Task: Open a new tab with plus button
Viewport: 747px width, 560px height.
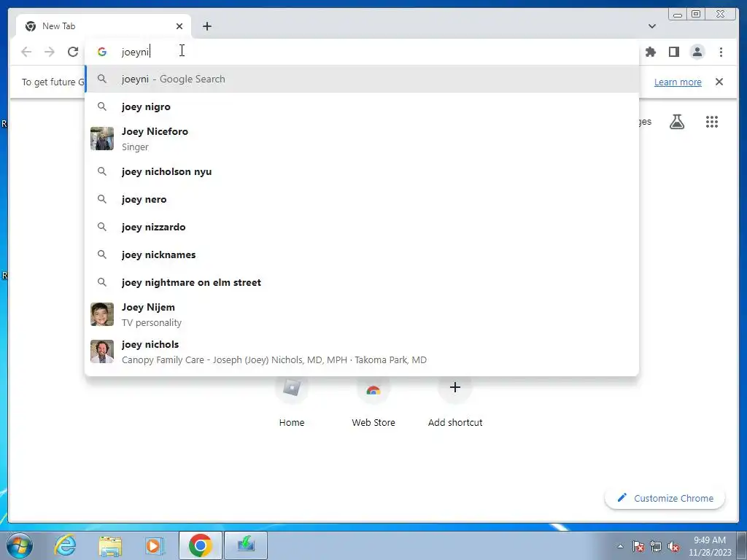Action: (206, 26)
